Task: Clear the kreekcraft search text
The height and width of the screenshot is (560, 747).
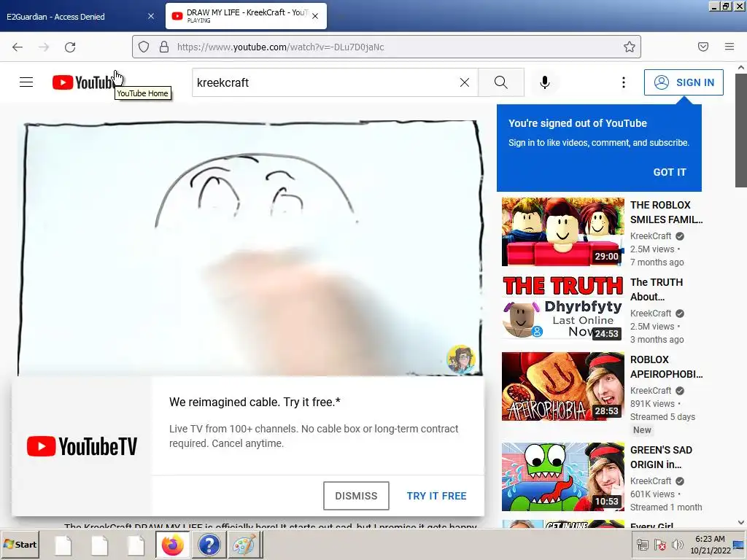Action: pos(465,82)
